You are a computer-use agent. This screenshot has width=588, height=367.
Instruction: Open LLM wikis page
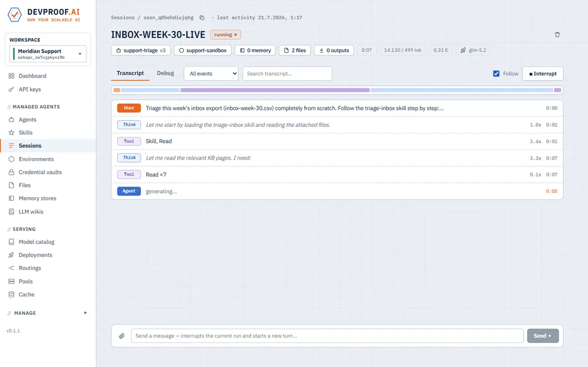[31, 212]
